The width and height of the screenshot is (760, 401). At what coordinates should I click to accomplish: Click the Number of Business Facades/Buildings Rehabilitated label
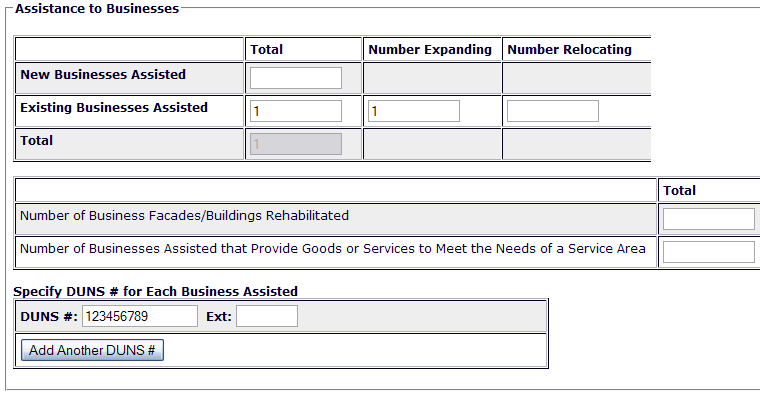[184, 215]
